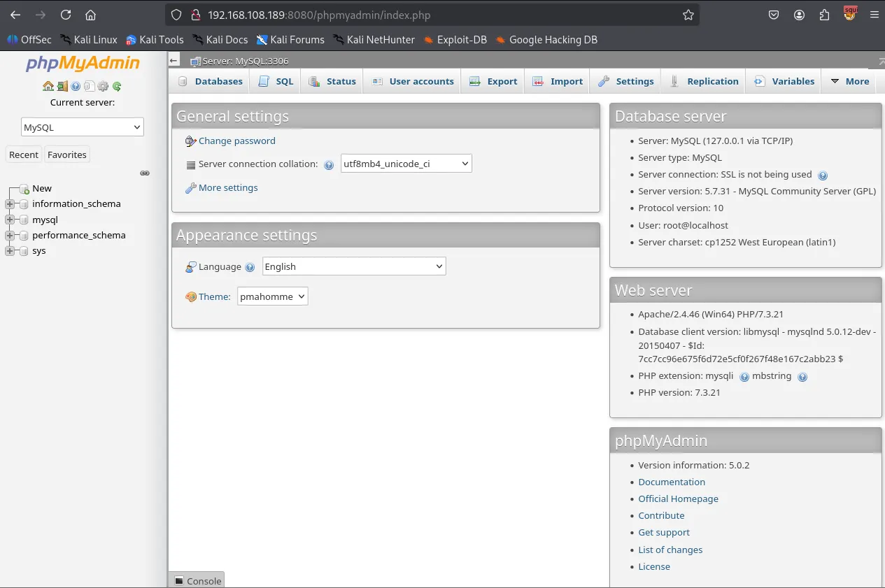This screenshot has height=588, width=885.
Task: Click help icon next to Server connection collation
Action: [329, 165]
